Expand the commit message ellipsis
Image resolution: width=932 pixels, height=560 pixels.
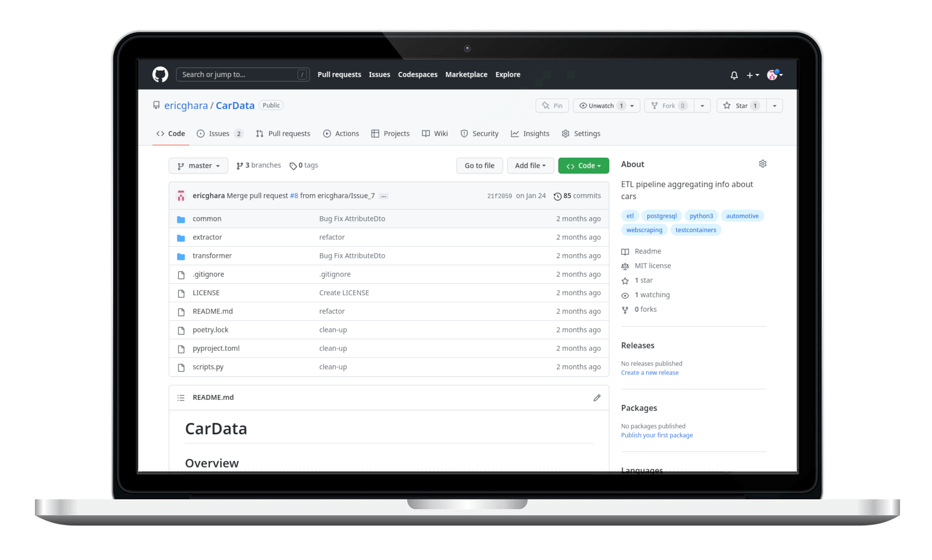[384, 196]
